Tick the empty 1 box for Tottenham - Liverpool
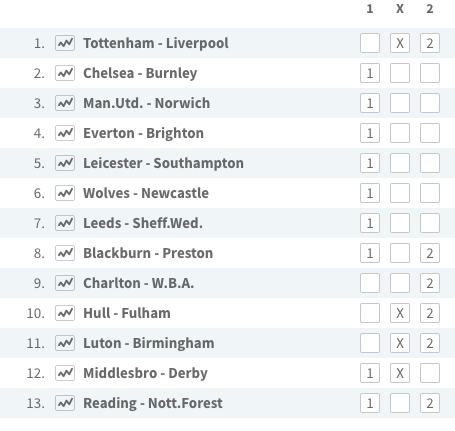Image resolution: width=455 pixels, height=431 pixels. tap(370, 43)
